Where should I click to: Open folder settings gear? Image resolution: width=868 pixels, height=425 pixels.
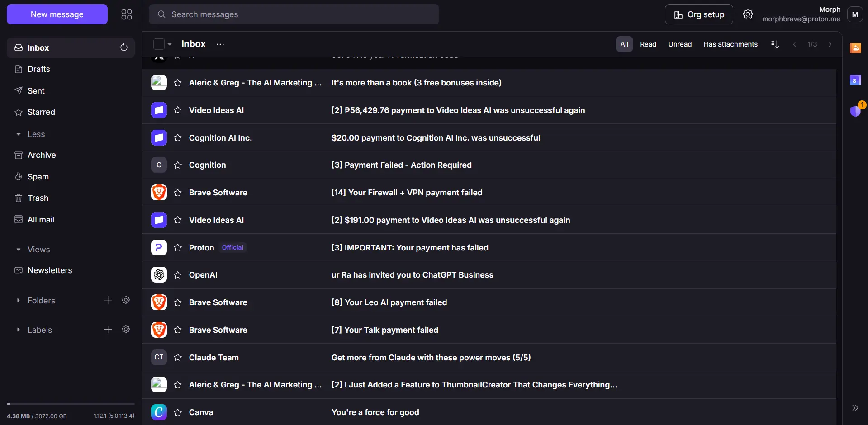(126, 300)
